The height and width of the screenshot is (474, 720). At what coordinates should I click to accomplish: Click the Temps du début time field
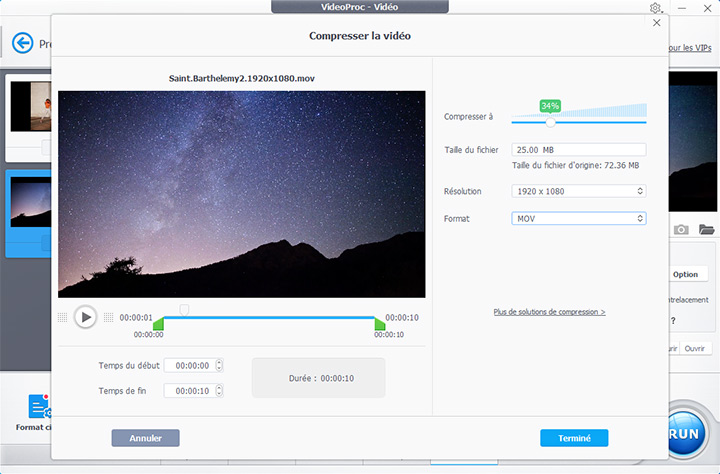[x=189, y=366]
